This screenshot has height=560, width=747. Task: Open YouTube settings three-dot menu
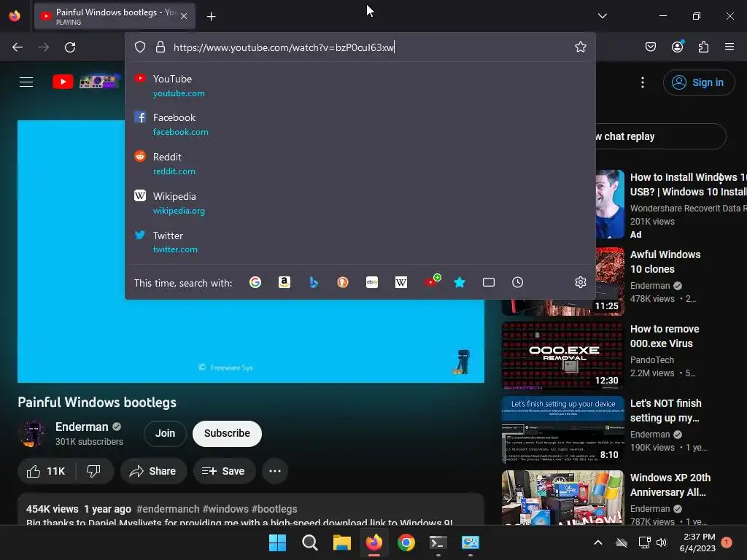pos(643,82)
